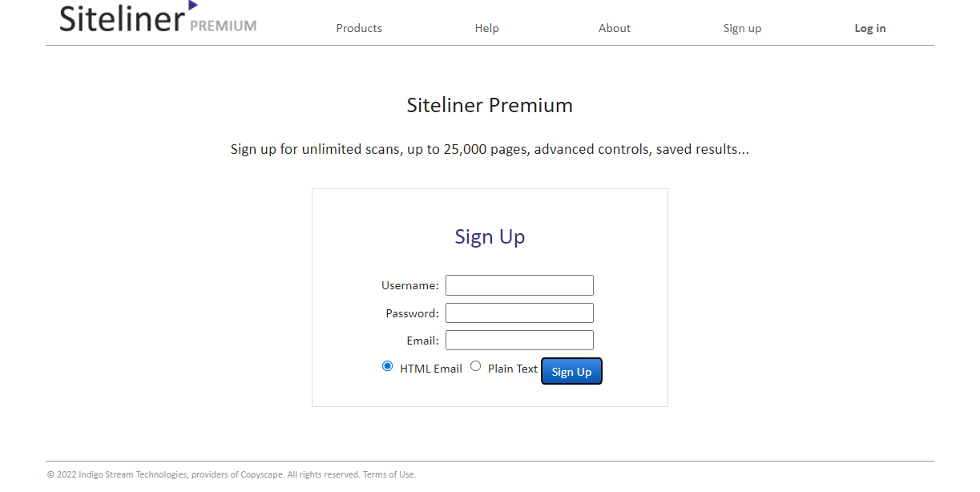Image resolution: width=980 pixels, height=492 pixels.
Task: Choose the Plain Text radio option
Action: coord(476,366)
